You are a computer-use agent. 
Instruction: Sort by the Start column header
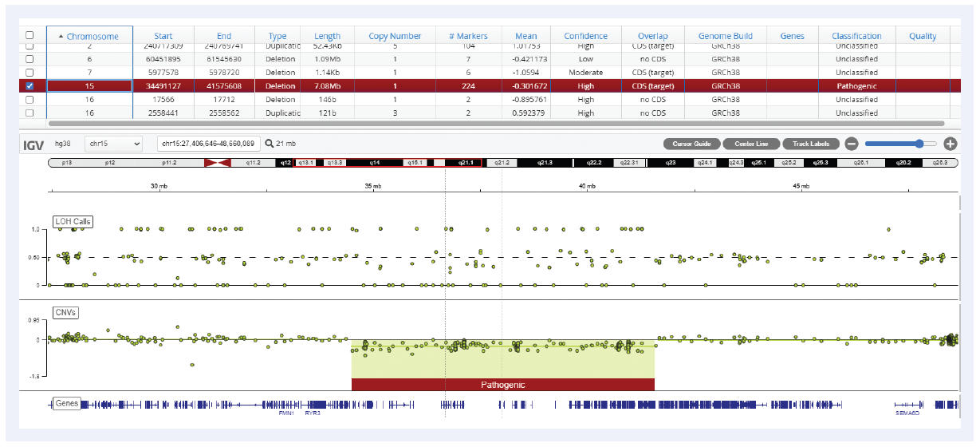[163, 36]
